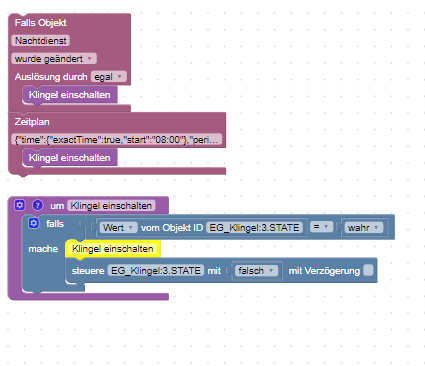The height and width of the screenshot is (366, 425).
Task: Click the 'Zeitplan' block label
Action: pos(32,122)
